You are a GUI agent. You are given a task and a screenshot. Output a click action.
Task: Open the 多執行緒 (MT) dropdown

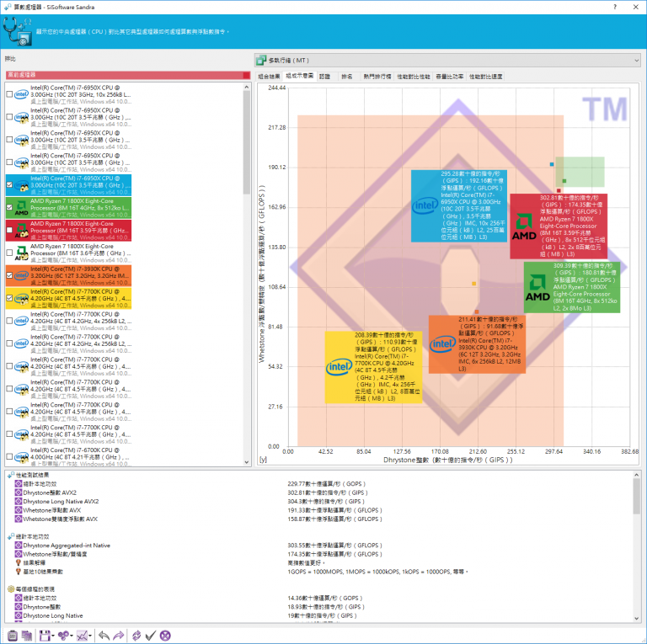447,61
